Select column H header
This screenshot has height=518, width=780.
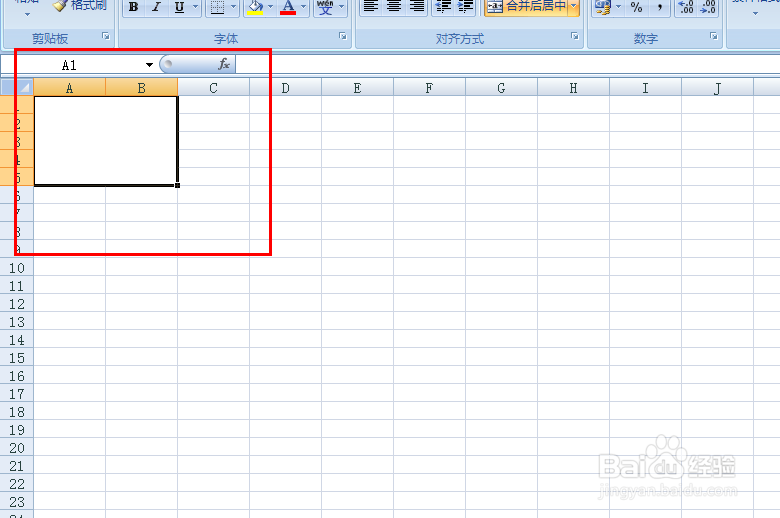[x=573, y=88]
